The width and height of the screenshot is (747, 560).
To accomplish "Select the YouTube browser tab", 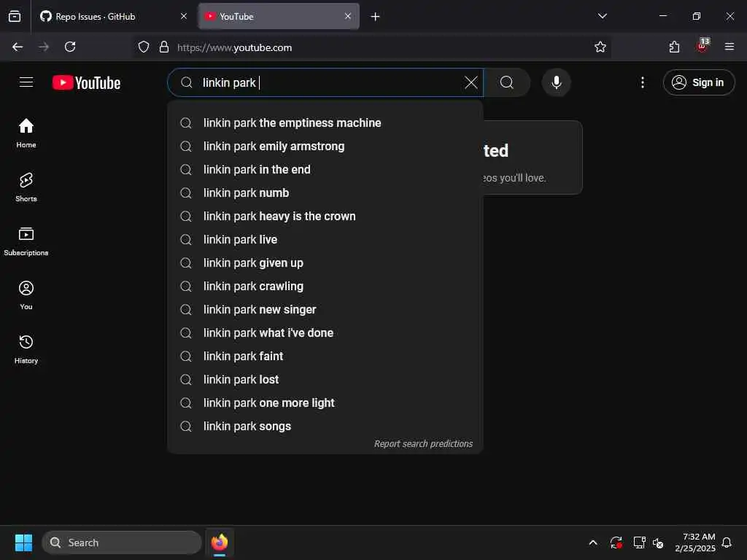I will point(279,17).
